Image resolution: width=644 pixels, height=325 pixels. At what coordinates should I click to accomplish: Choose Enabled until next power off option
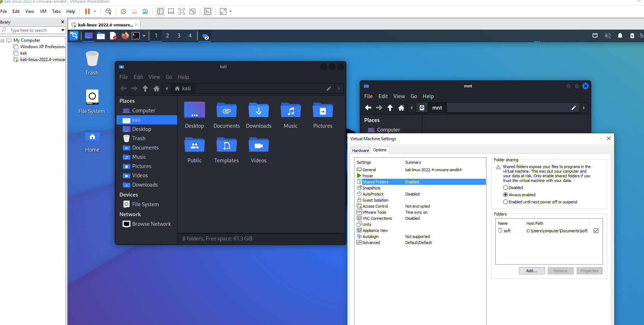tap(505, 202)
